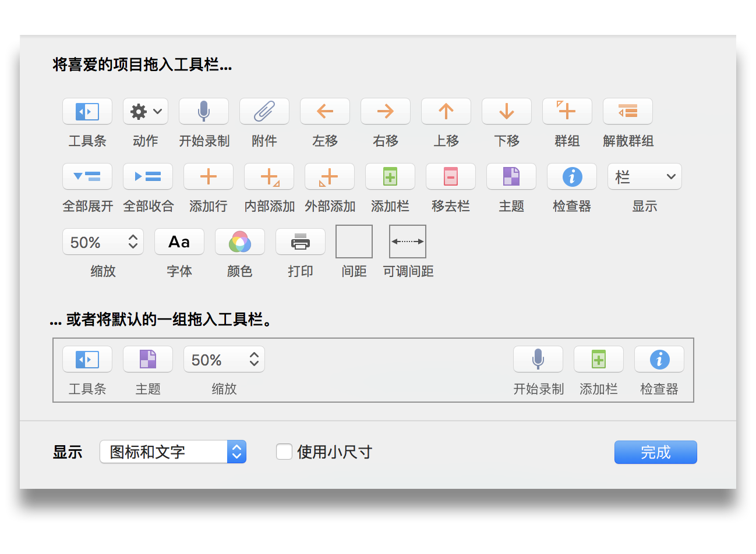
Task: Enable the 使用小尺寸 checkbox
Action: [x=284, y=452]
